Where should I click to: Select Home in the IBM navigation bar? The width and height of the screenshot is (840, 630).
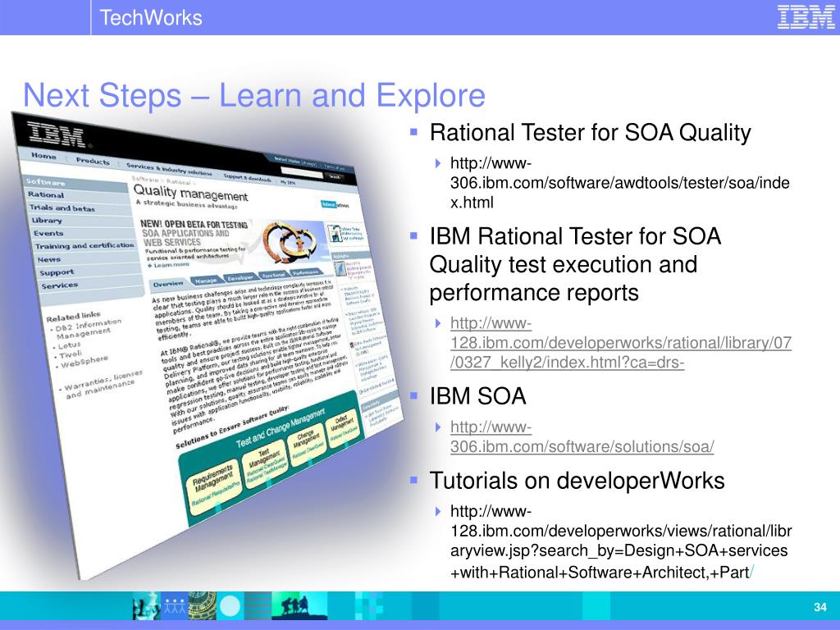coord(43,156)
